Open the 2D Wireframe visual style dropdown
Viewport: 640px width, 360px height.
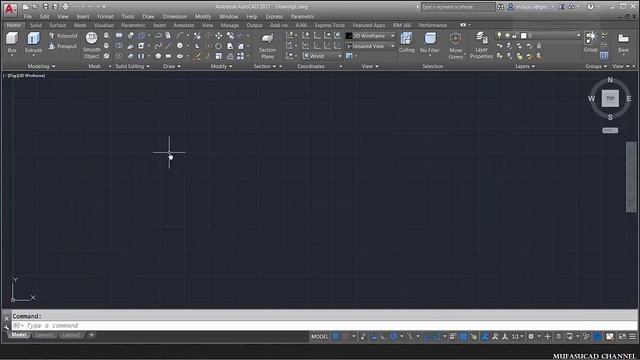tap(370, 36)
